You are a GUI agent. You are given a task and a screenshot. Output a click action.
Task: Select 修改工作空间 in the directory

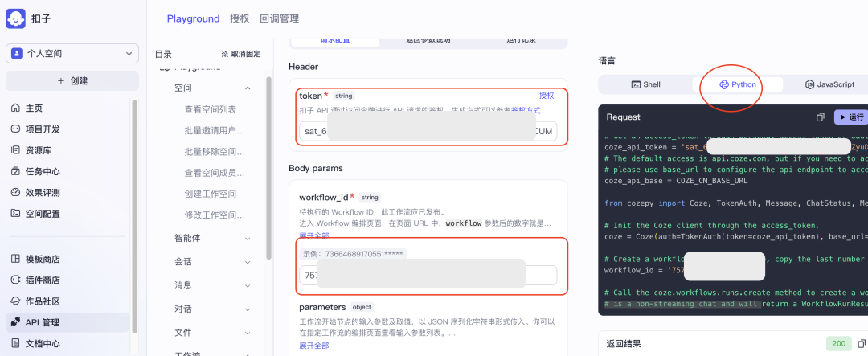pos(215,215)
